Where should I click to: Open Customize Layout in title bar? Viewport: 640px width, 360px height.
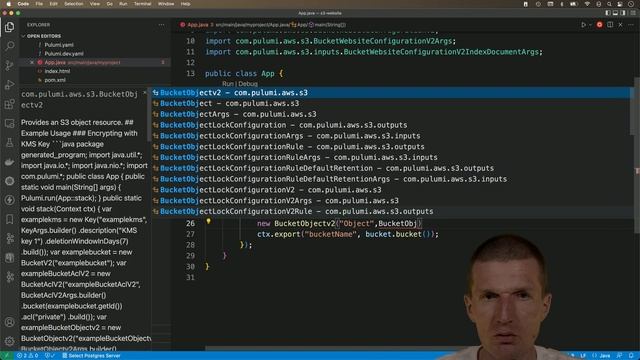633,13
